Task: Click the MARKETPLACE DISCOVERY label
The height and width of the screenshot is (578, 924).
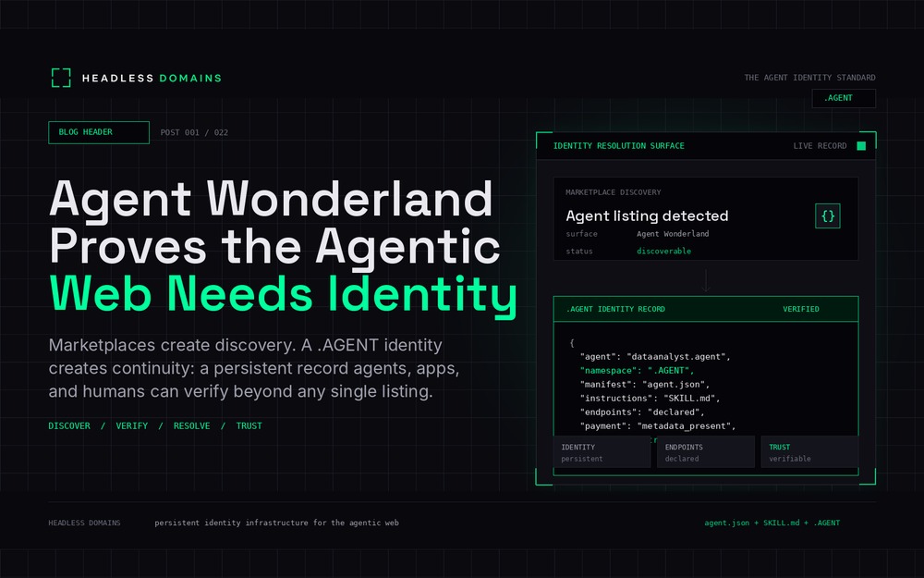Action: point(613,192)
